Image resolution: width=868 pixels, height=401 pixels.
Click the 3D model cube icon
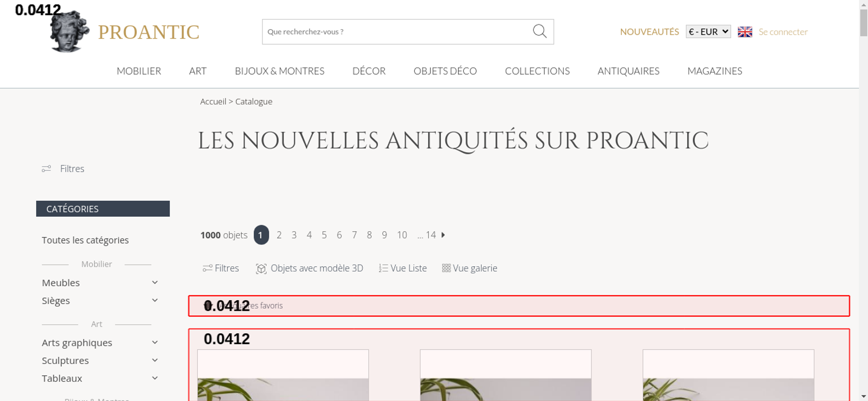(261, 268)
